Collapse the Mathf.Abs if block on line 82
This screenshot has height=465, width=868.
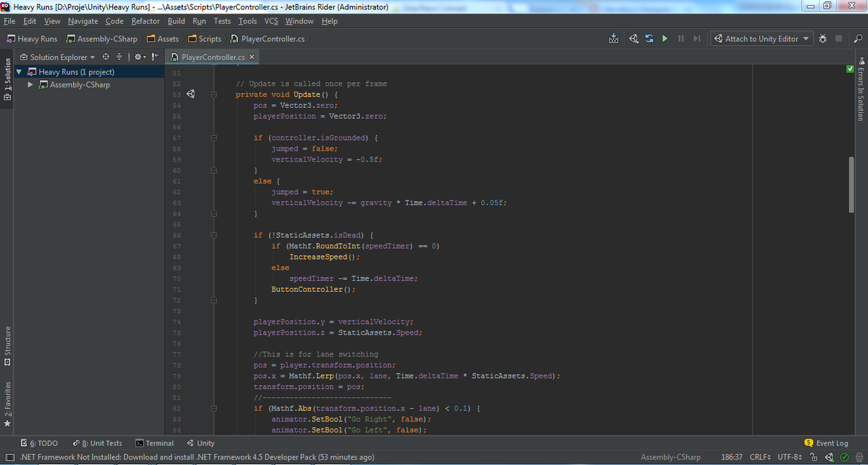(x=214, y=409)
